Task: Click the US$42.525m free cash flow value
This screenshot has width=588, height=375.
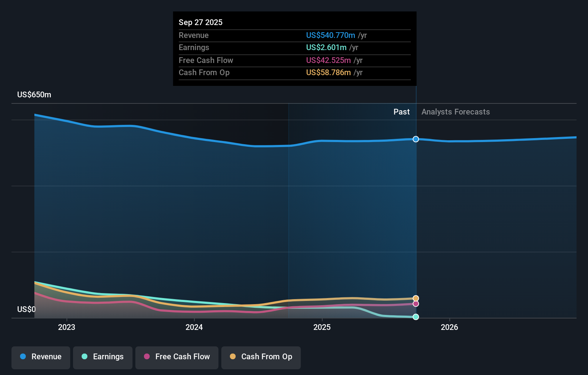Action: click(x=328, y=60)
